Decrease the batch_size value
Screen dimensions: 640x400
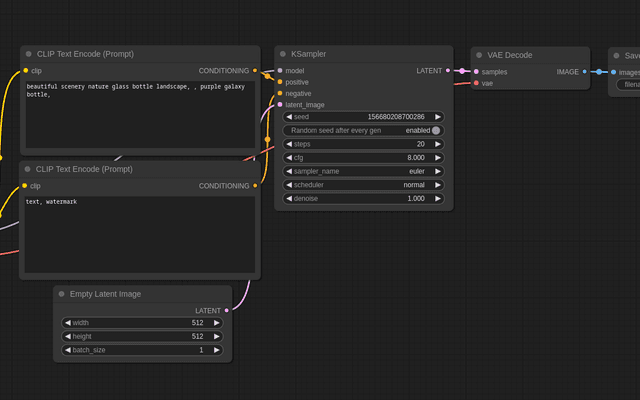click(x=68, y=350)
